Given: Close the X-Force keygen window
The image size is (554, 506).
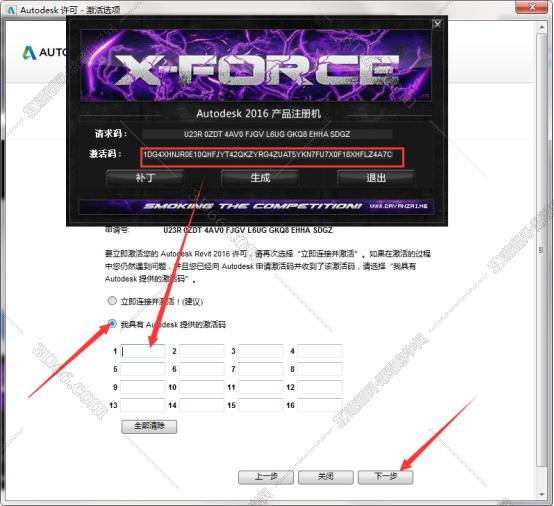Looking at the screenshot, I should pyautogui.click(x=437, y=24).
